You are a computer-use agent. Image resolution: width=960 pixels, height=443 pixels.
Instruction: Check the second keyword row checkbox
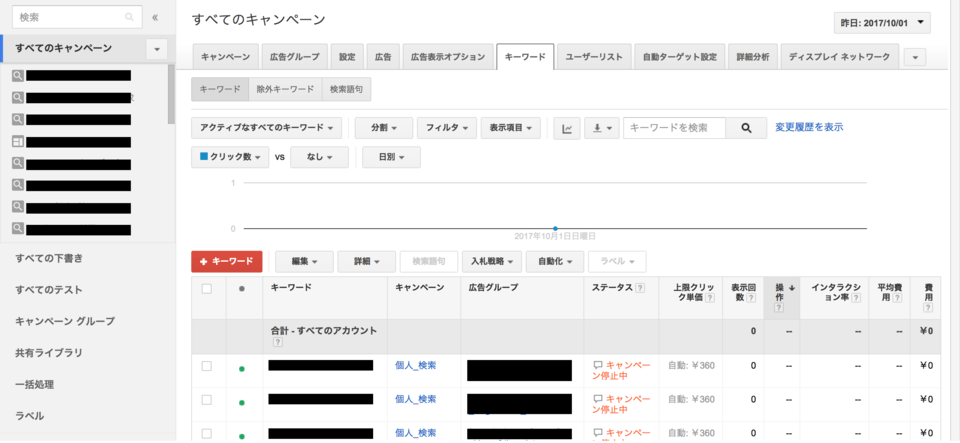point(207,399)
